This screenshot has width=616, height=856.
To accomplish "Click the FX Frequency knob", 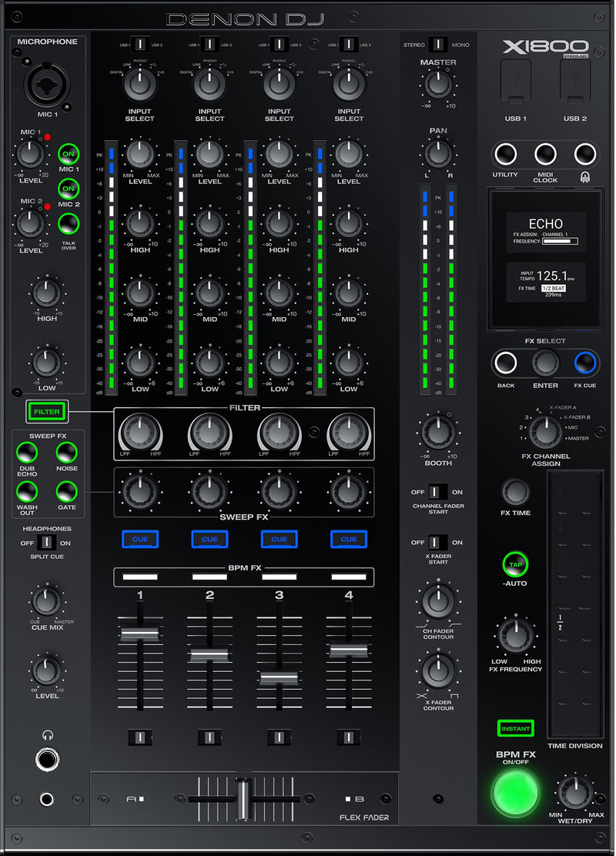I will pyautogui.click(x=516, y=635).
